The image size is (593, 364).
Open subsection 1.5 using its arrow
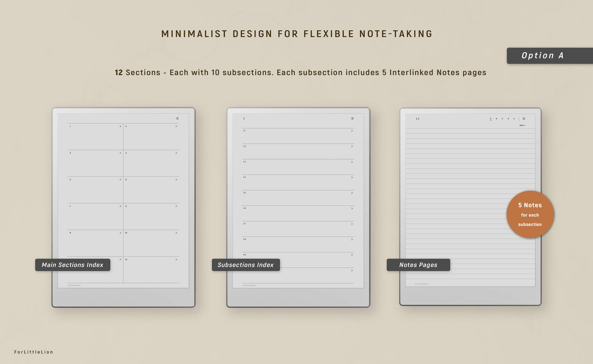352,193
